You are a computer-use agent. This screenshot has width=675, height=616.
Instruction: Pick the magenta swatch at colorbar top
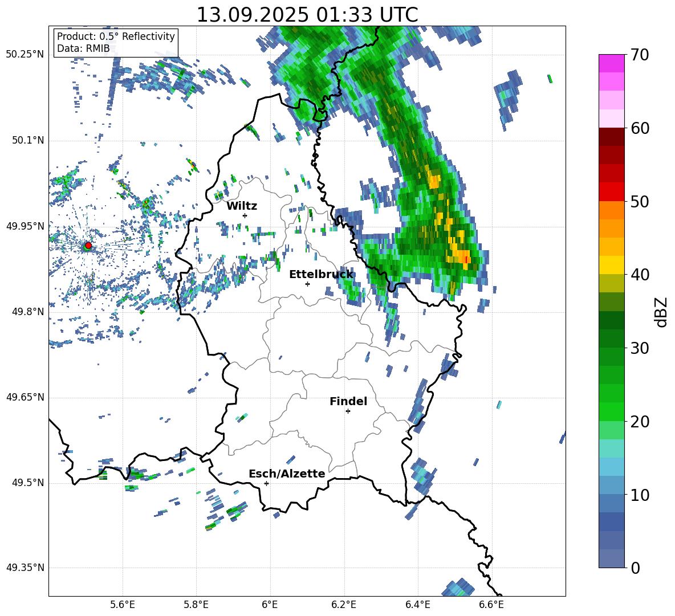click(x=611, y=64)
